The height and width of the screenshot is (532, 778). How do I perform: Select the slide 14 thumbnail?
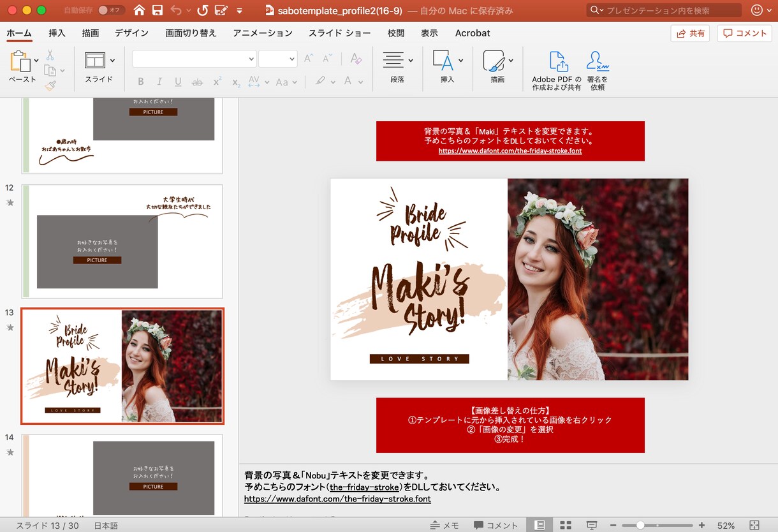122,475
